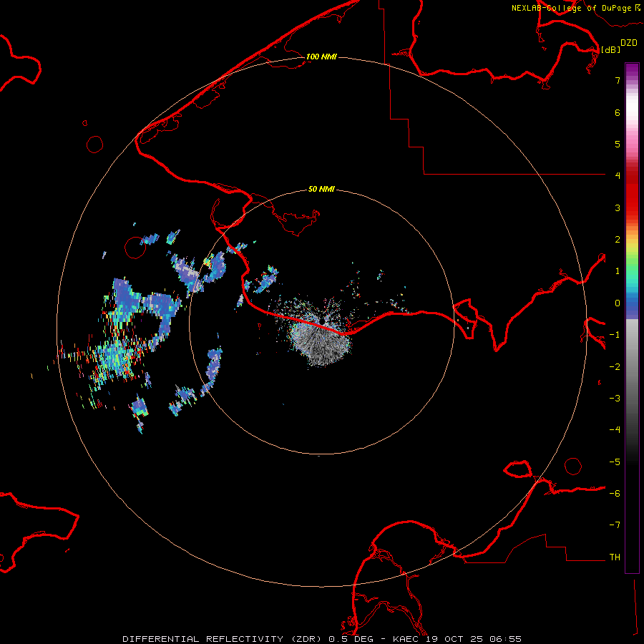Click the ZDR color scale bar

pos(632,318)
